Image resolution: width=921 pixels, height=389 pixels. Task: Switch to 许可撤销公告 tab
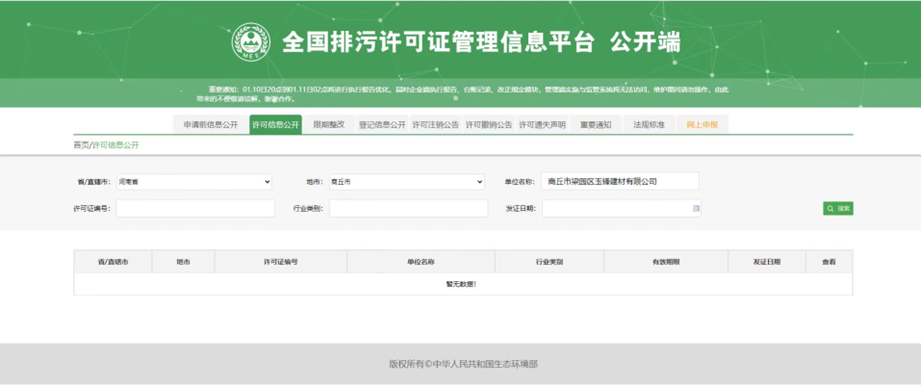489,125
